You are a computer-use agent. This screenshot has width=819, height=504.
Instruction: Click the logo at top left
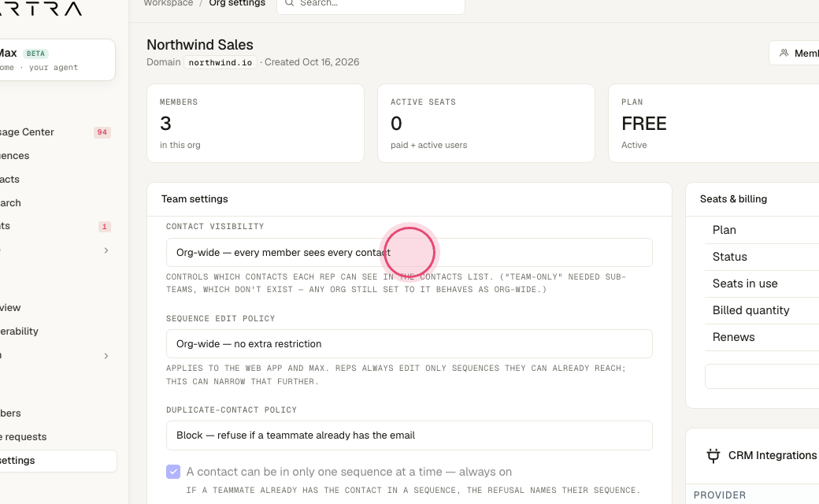[x=41, y=8]
